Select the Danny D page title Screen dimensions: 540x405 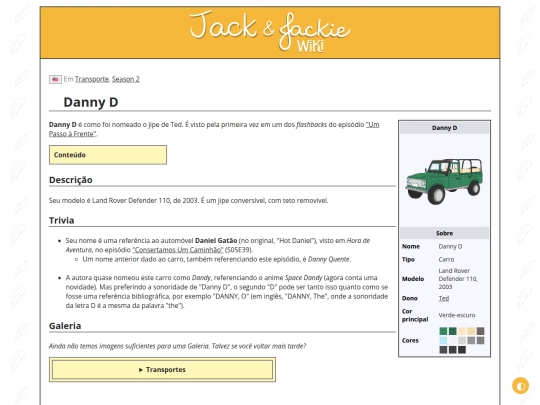pos(91,102)
